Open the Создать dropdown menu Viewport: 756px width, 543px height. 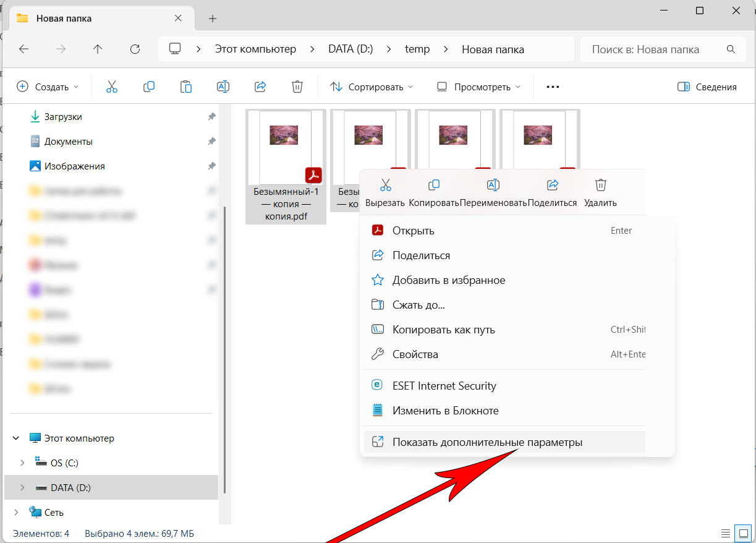point(48,87)
